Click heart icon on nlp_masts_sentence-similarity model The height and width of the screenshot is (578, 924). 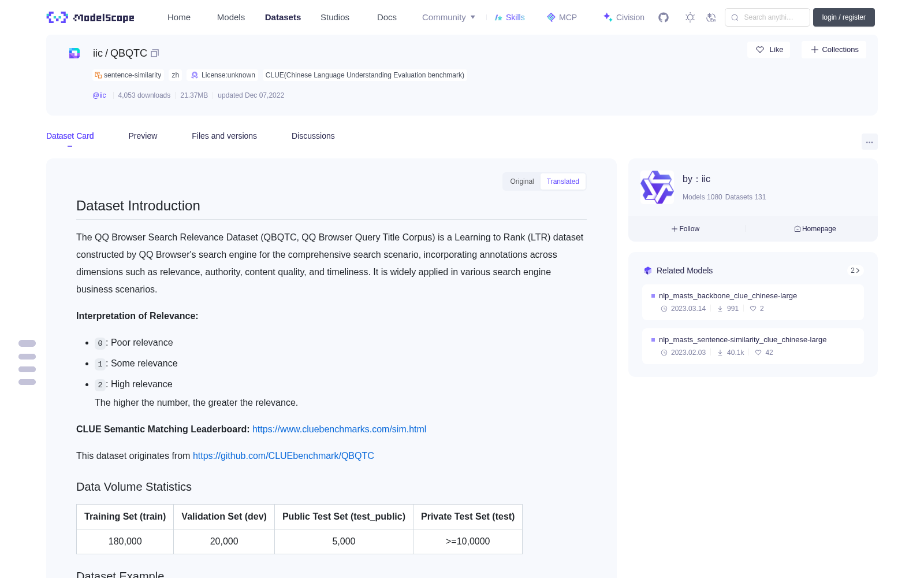[x=758, y=353]
